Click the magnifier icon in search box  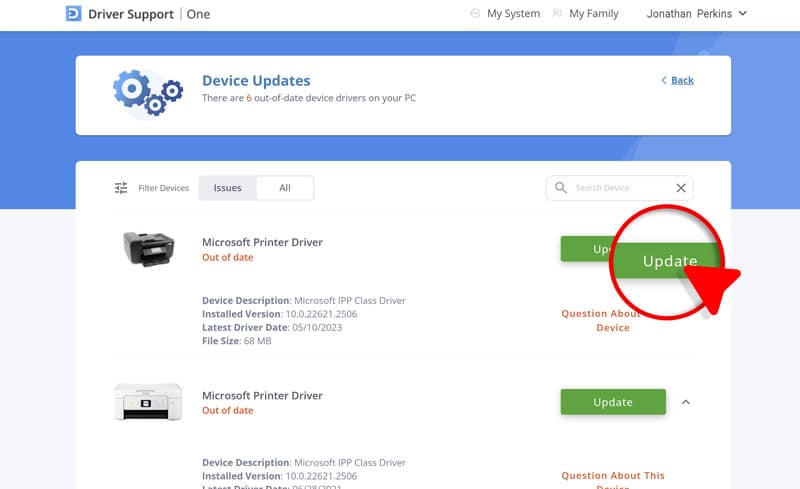[561, 188]
